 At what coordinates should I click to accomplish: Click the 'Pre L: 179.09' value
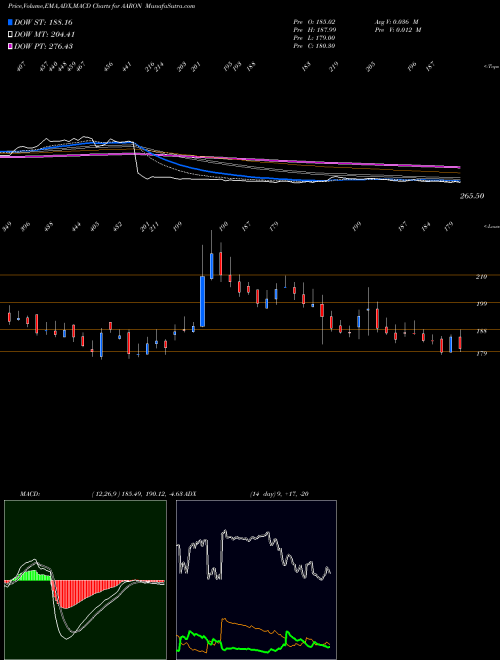coord(314,38)
